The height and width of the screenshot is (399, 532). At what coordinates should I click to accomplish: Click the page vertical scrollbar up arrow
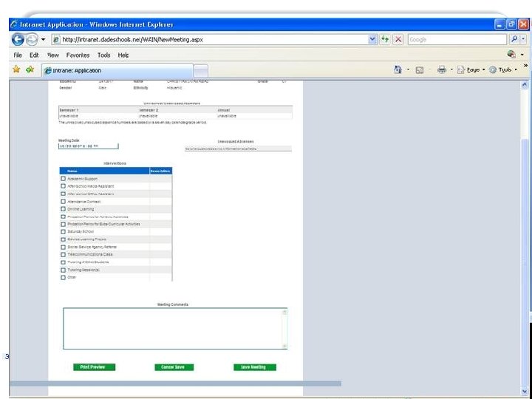[x=525, y=85]
